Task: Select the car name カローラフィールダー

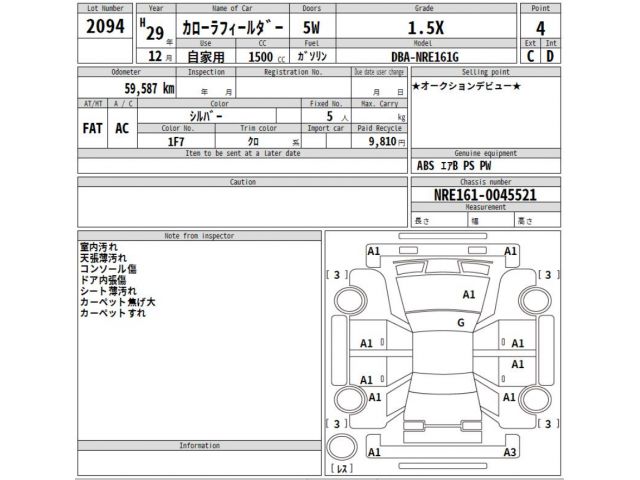Action: 233,28
